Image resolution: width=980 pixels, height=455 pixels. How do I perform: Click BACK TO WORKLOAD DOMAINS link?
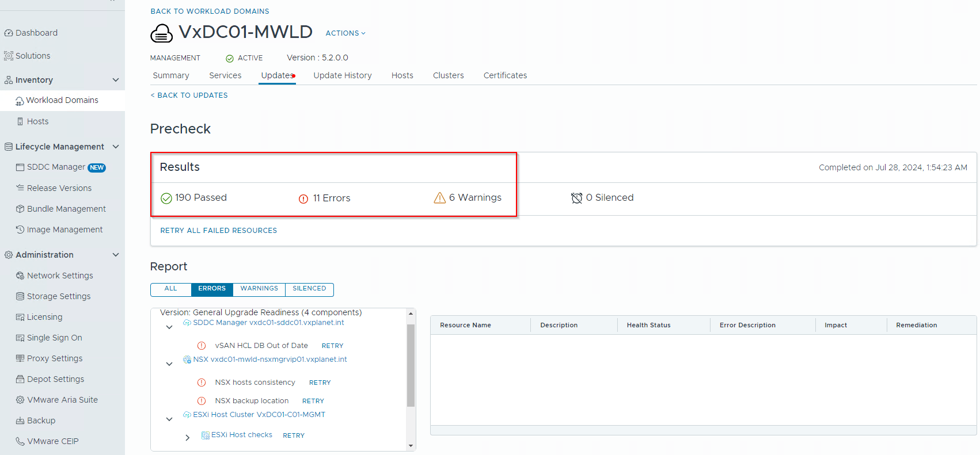pos(210,12)
